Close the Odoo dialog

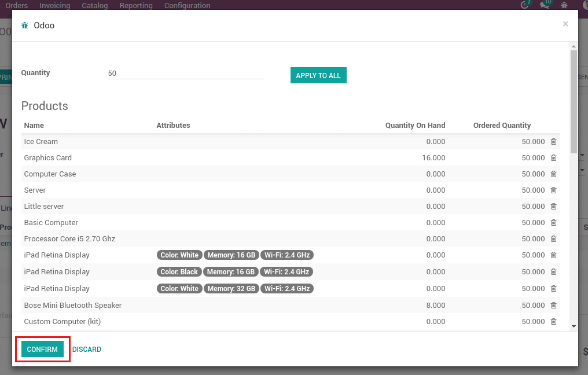click(x=565, y=24)
